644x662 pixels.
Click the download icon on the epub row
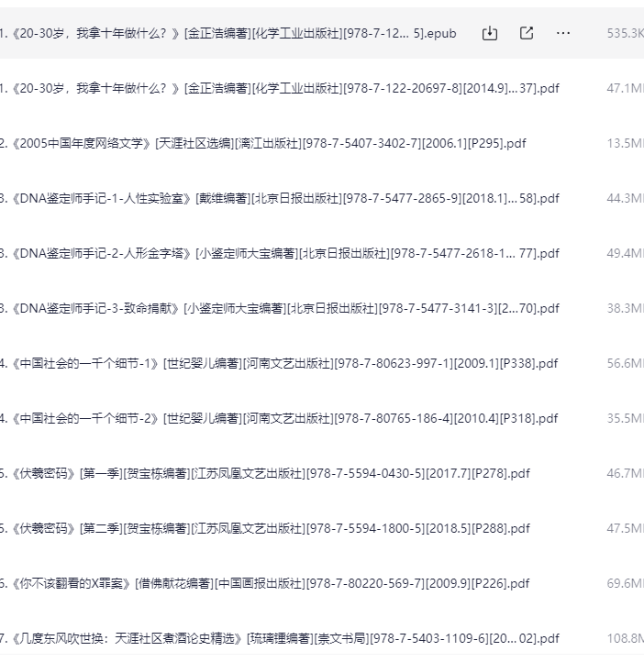[490, 33]
